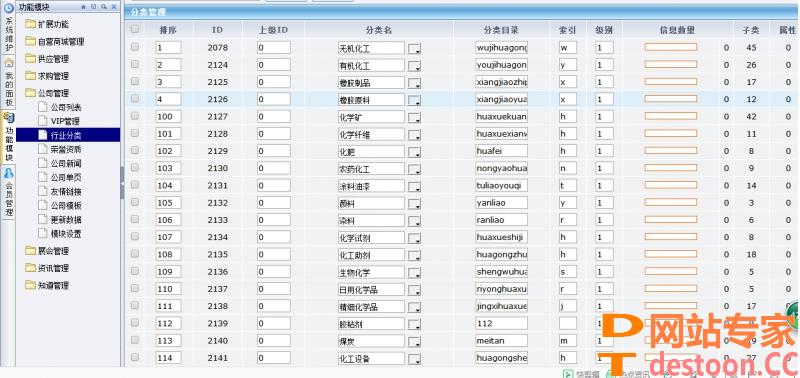
Task: Toggle the select-all checkbox in table header
Action: coord(135,29)
